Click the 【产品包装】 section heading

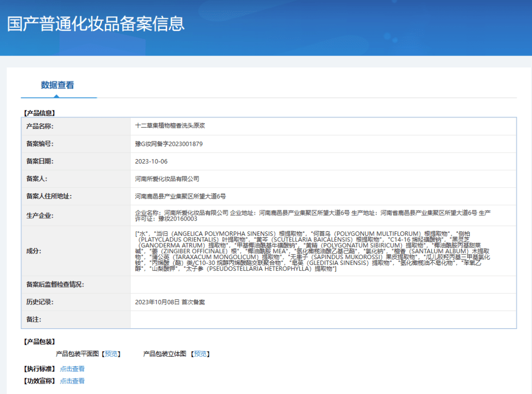[39, 342]
